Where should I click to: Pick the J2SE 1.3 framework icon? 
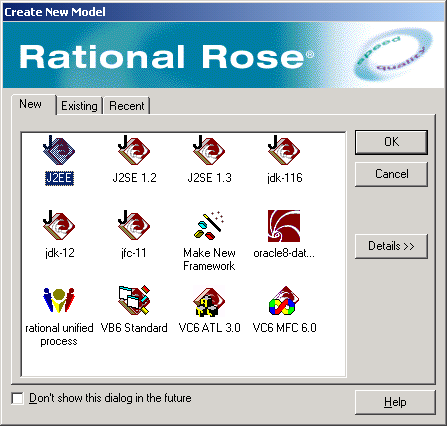point(209,150)
